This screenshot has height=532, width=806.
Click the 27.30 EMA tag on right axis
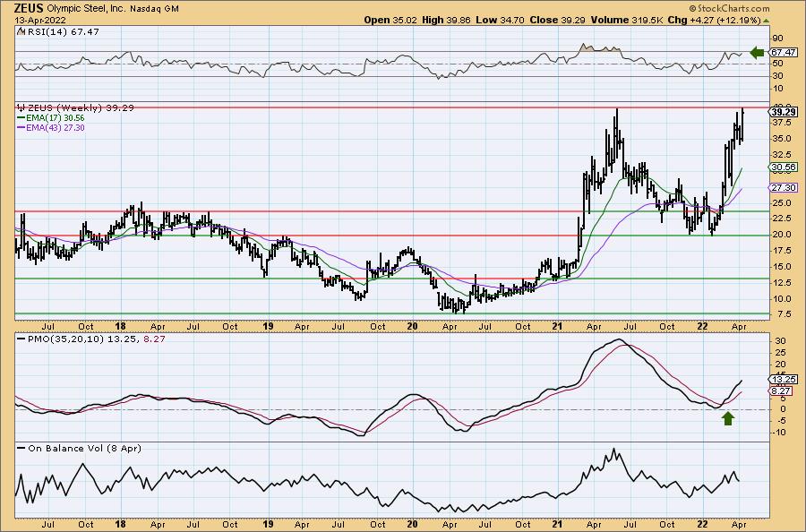coord(784,188)
